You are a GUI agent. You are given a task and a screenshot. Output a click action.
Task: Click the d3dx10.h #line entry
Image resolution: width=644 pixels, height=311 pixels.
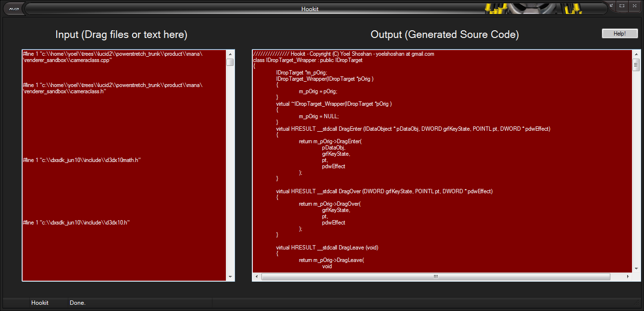click(x=76, y=223)
